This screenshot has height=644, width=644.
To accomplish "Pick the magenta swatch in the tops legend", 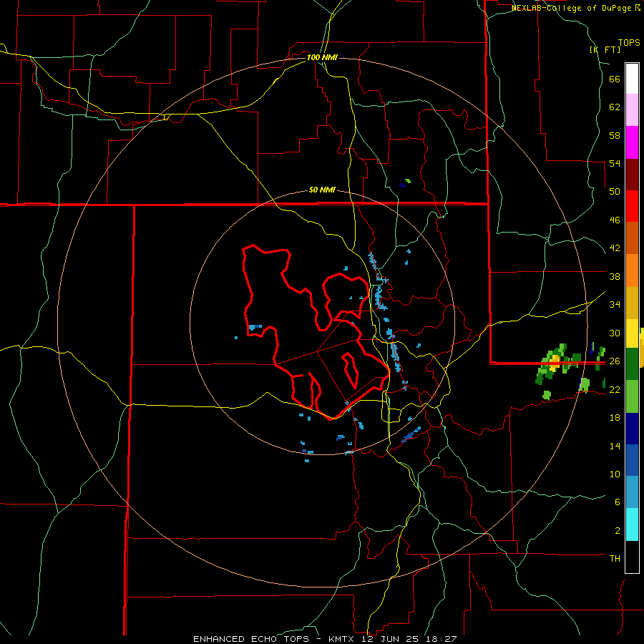I will [x=632, y=142].
